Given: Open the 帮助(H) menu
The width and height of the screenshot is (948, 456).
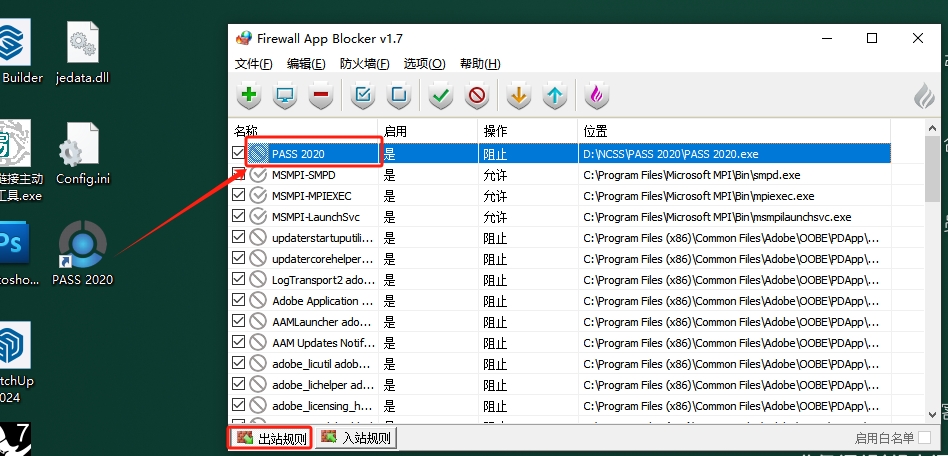Looking at the screenshot, I should point(480,64).
